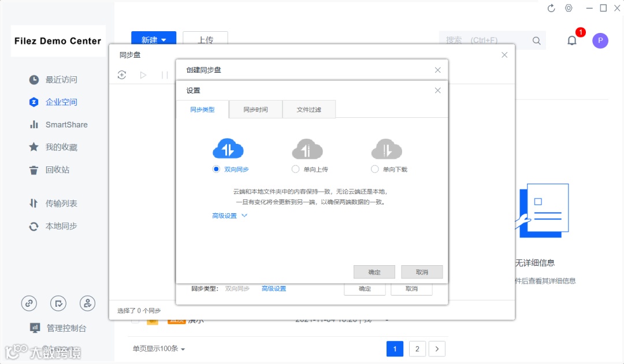Open the 单页显示100条 dropdown
This screenshot has height=364, width=624.
(x=159, y=348)
